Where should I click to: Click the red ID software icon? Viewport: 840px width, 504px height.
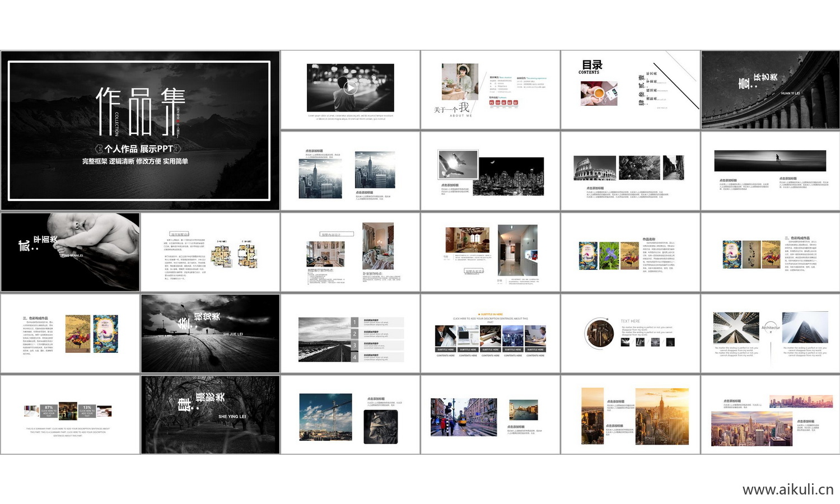516,102
